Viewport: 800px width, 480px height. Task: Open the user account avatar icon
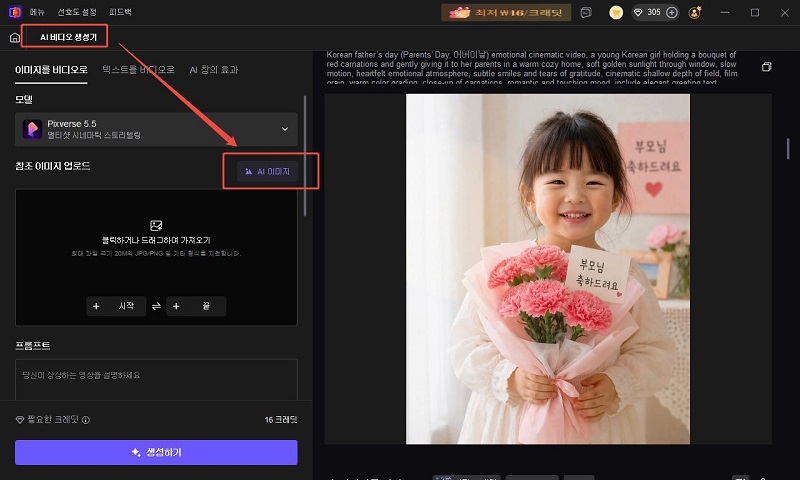(695, 13)
